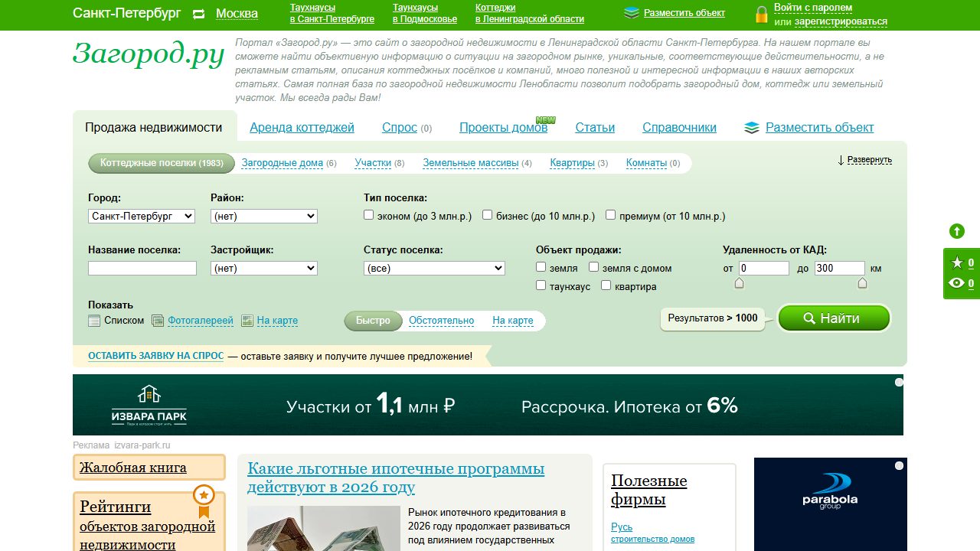Click the green scroll-to-top arrow icon

pos(957,231)
